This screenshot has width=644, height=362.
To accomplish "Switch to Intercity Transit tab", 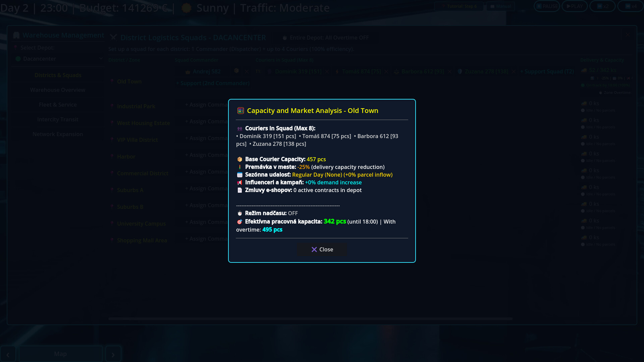I will 58,119.
